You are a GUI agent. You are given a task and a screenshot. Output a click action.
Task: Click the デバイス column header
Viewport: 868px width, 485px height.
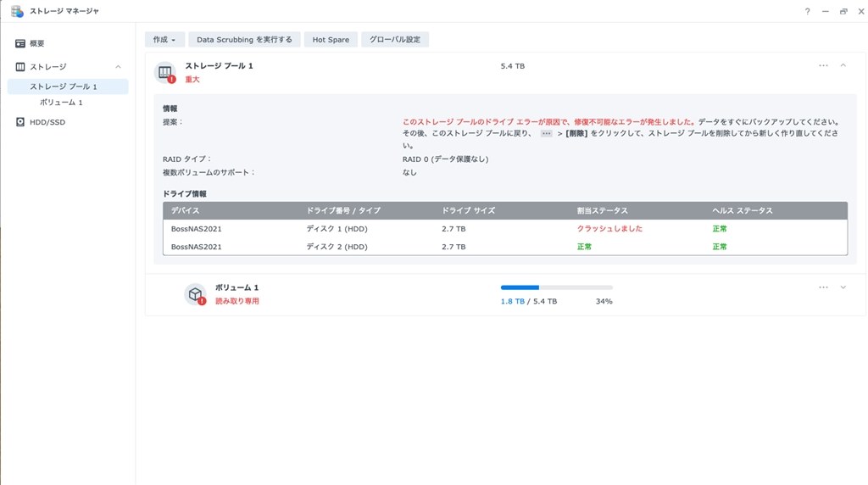click(x=185, y=210)
